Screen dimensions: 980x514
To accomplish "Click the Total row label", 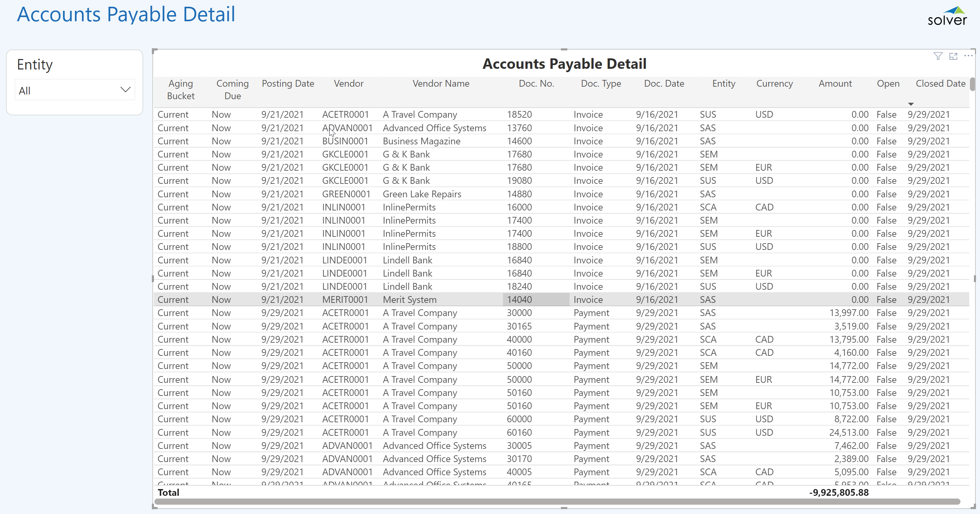I will (x=168, y=492).
